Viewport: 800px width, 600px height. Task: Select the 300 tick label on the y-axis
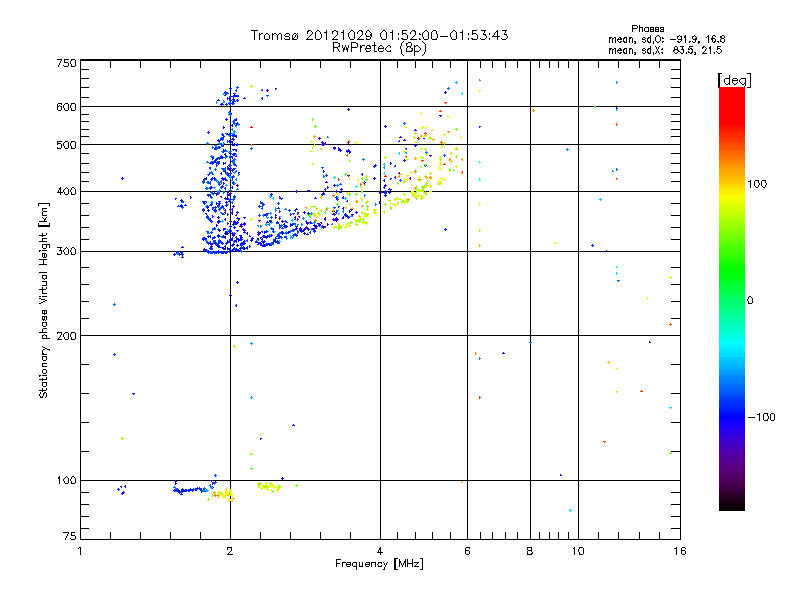click(66, 251)
